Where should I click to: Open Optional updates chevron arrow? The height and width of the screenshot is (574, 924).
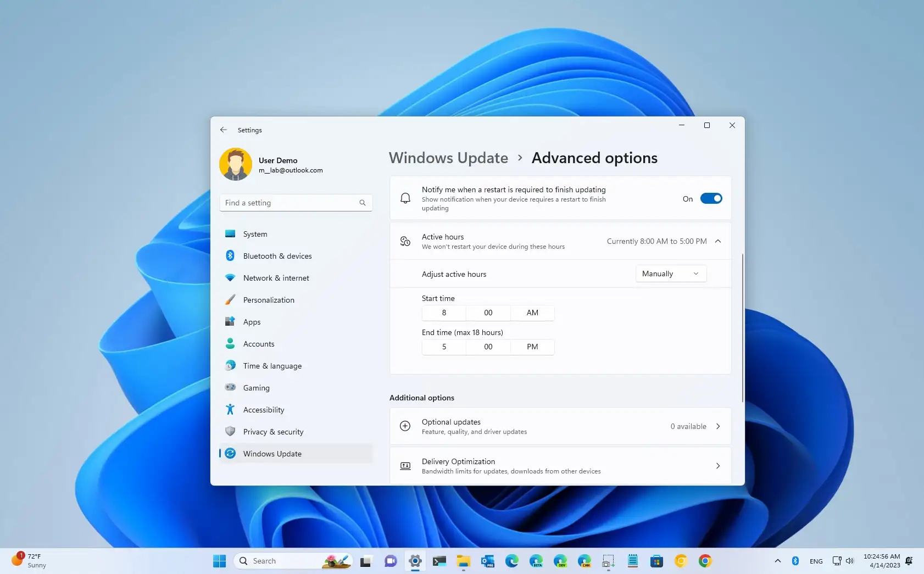click(x=718, y=426)
